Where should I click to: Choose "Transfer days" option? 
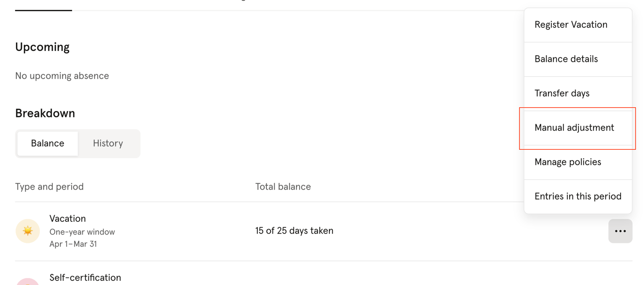[x=562, y=93]
